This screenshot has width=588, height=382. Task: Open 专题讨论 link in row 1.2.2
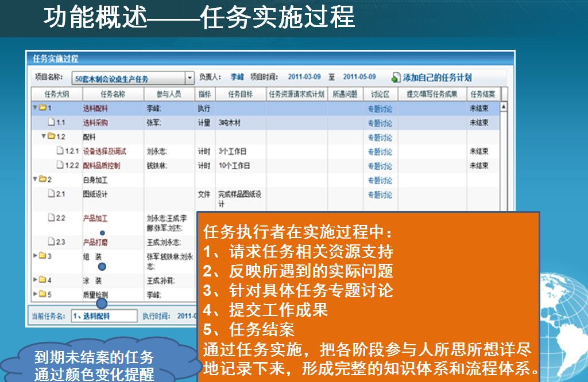coord(380,166)
